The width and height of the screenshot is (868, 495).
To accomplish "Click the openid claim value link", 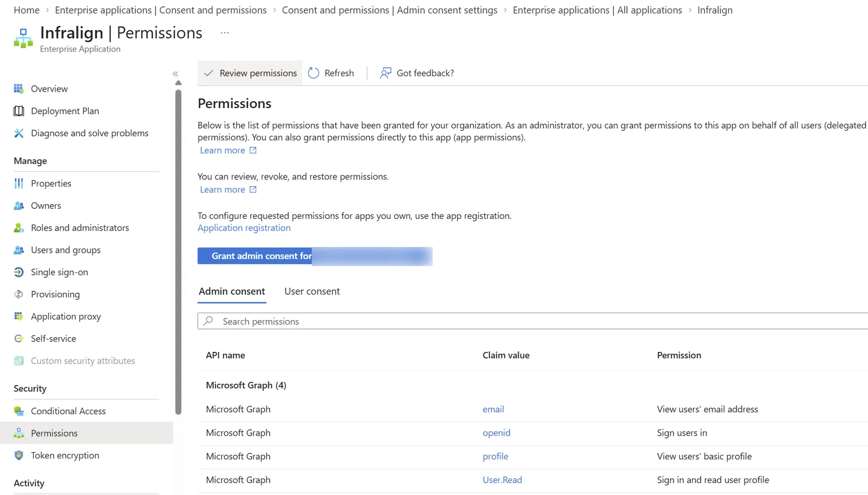I will [496, 433].
